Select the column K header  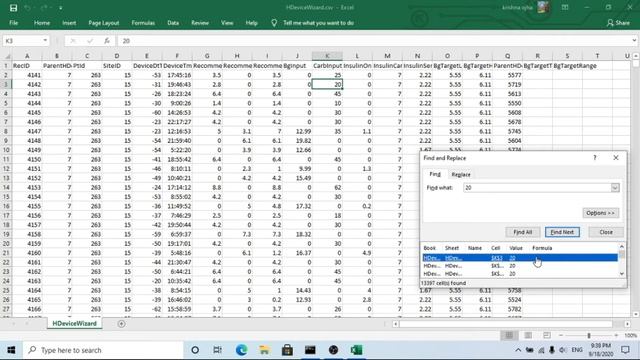pos(327,56)
